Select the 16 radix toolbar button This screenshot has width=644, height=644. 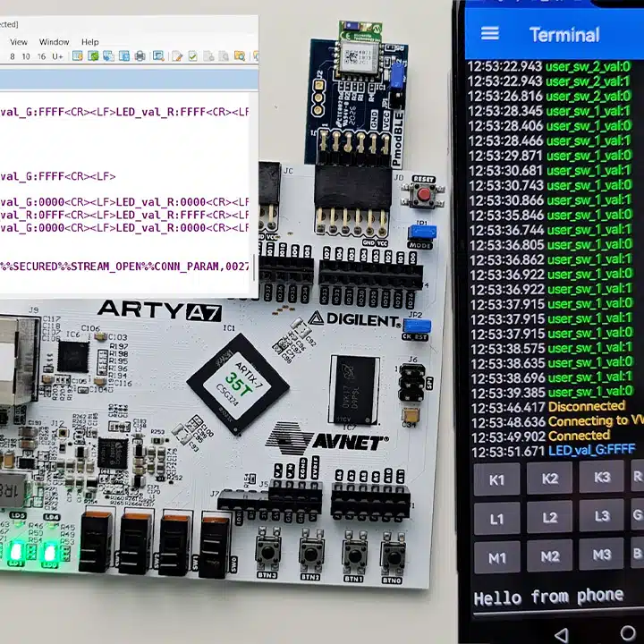click(x=41, y=56)
